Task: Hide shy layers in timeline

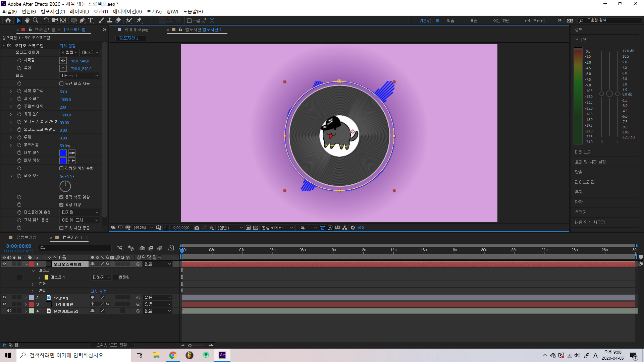Action: pos(142,248)
